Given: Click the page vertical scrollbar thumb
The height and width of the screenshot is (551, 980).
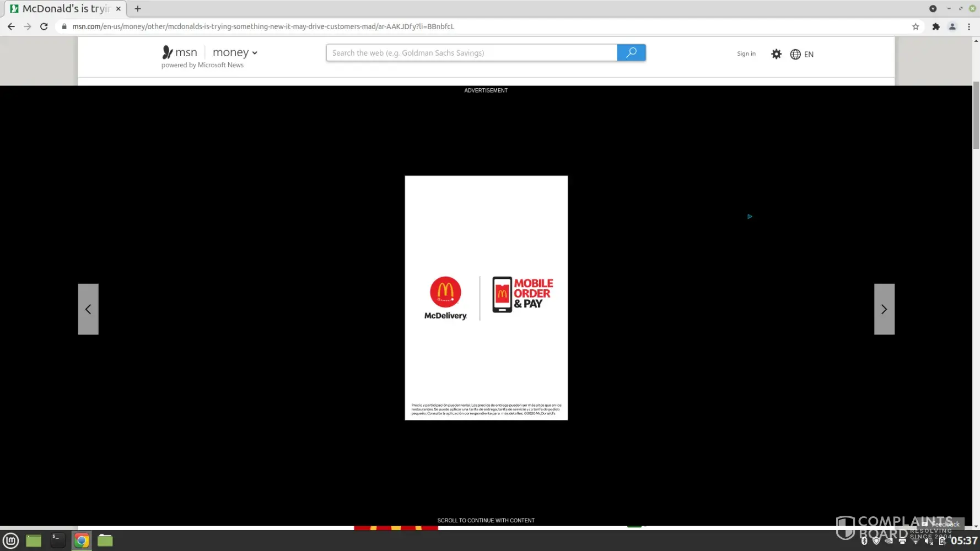Looking at the screenshot, I should click(x=976, y=115).
